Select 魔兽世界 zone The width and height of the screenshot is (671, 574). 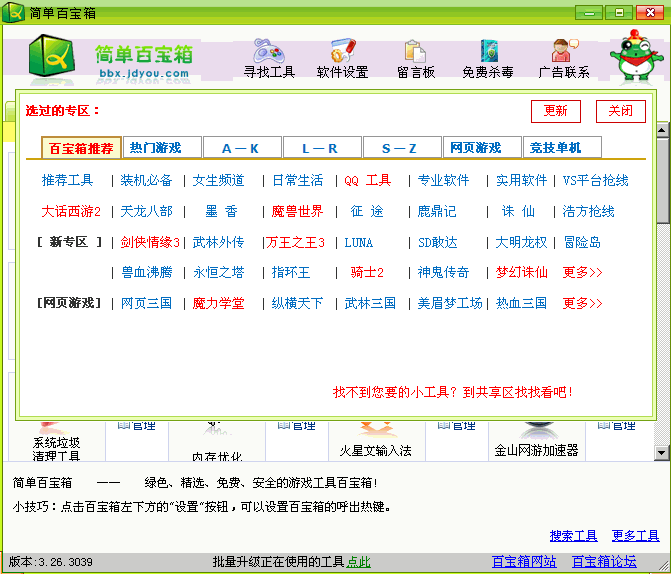coord(297,211)
